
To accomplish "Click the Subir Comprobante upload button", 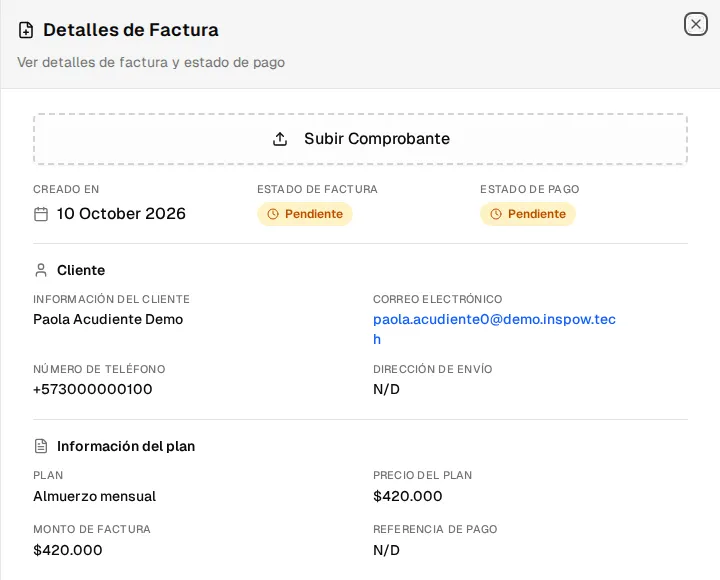I will 360,139.
